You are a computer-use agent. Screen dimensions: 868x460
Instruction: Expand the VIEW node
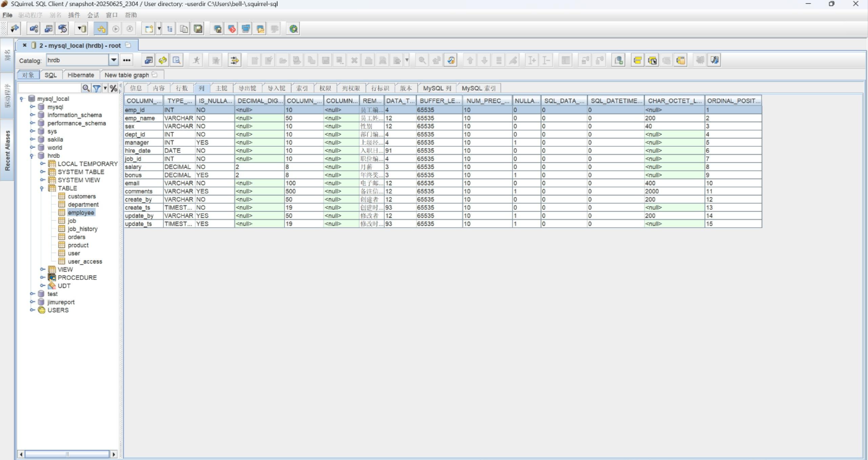pyautogui.click(x=42, y=269)
